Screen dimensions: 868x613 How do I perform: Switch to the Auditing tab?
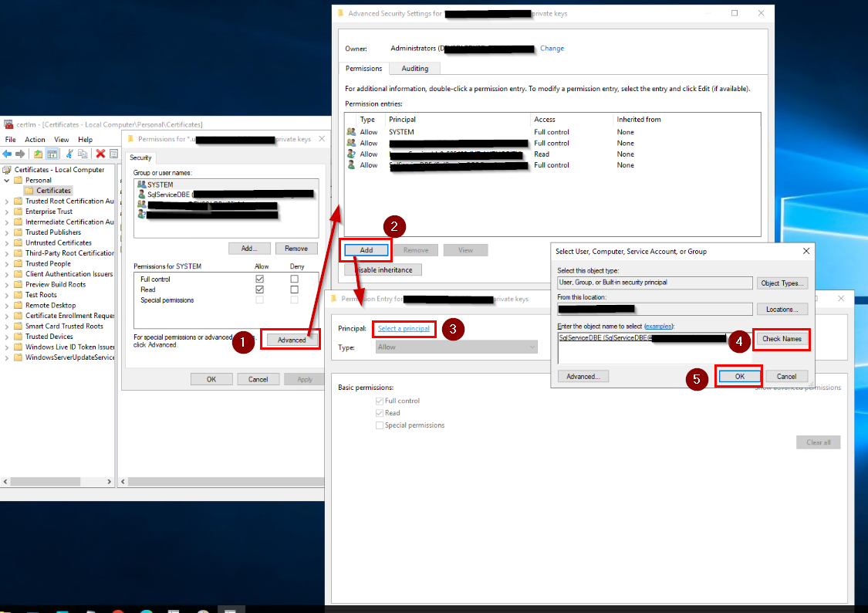coord(414,68)
